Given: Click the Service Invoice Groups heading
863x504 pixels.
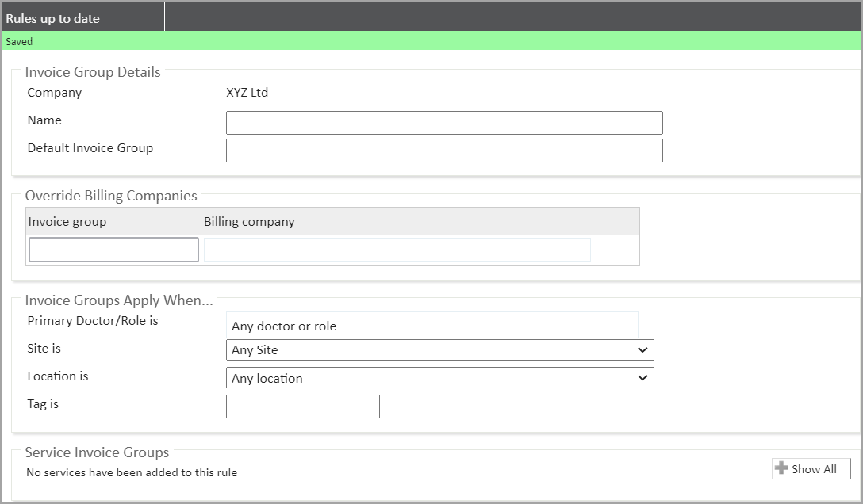Looking at the screenshot, I should pyautogui.click(x=97, y=452).
